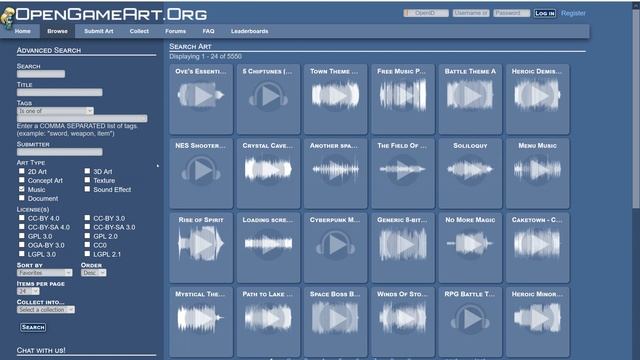Screen dimensions: 640x360
Task: Focus the tags list input field
Action: (82, 118)
